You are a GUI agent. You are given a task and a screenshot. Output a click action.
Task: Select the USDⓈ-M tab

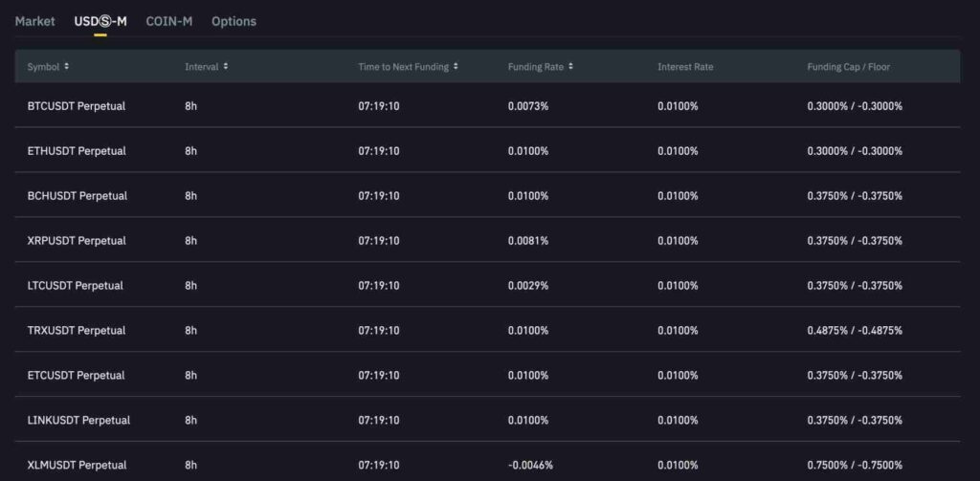click(100, 21)
